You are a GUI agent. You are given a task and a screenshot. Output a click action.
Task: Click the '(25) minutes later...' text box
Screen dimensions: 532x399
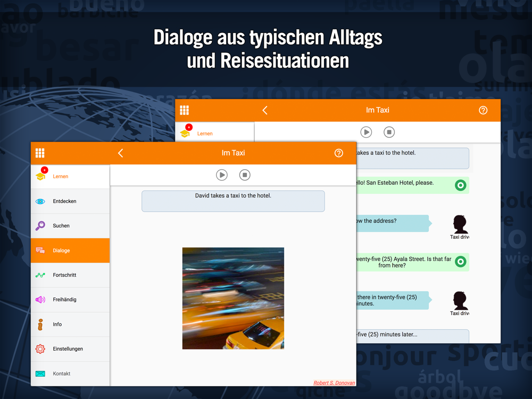(x=413, y=336)
